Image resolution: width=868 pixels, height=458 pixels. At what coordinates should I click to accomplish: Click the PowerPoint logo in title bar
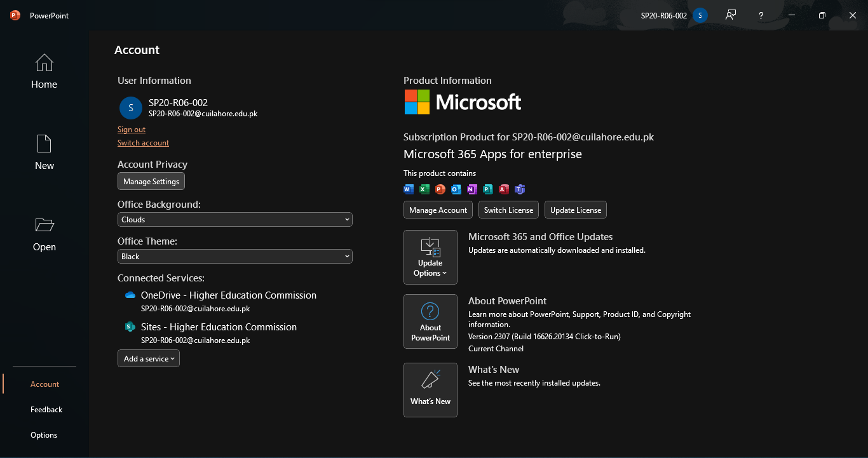(15, 15)
